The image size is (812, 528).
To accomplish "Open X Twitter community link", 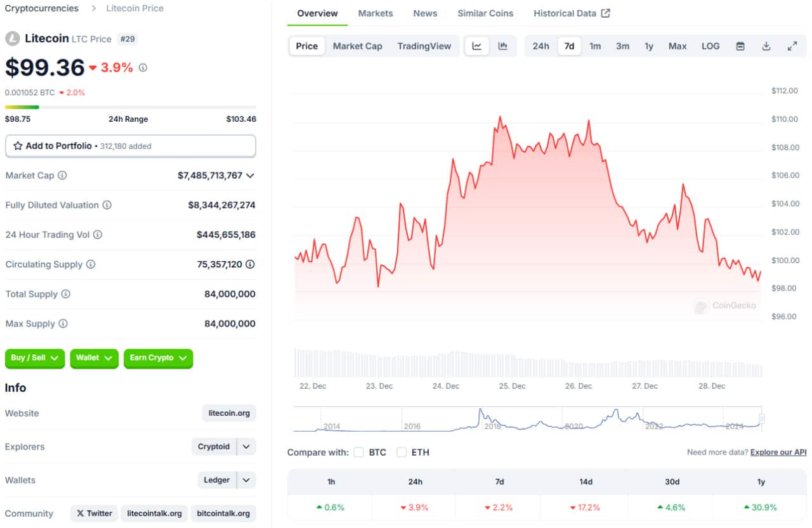I will click(x=94, y=513).
